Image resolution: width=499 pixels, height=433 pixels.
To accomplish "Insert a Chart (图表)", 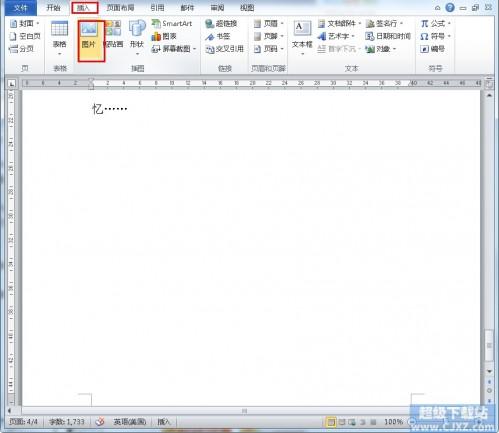I will point(164,36).
